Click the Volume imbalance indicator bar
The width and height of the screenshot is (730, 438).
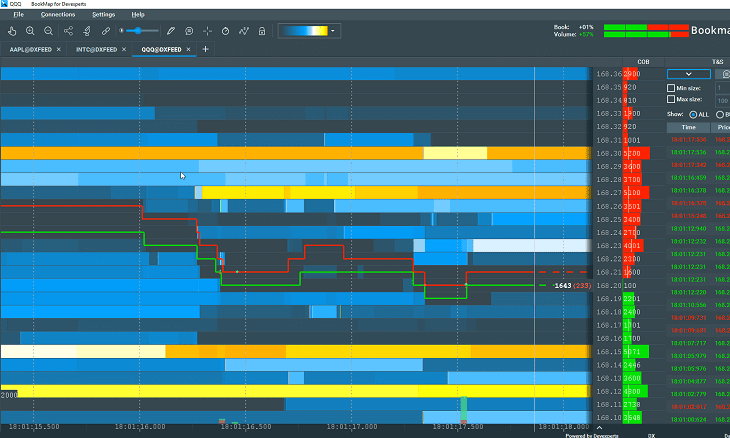point(646,34)
